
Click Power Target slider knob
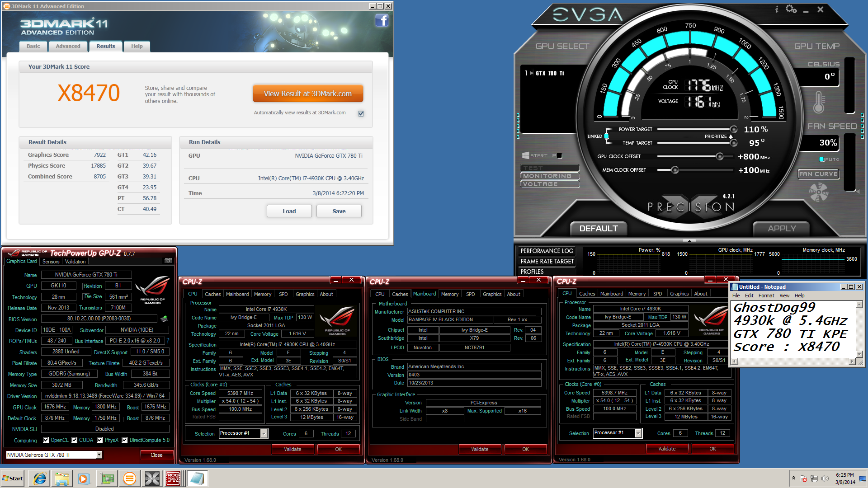[x=733, y=129]
